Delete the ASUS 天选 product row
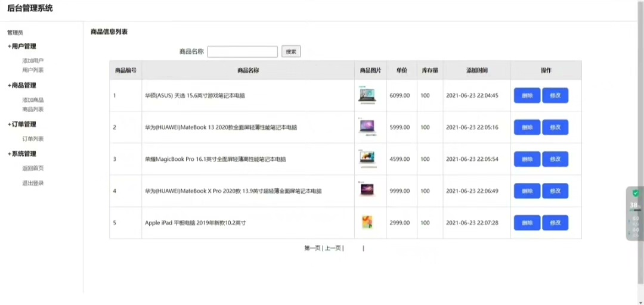 click(x=527, y=95)
